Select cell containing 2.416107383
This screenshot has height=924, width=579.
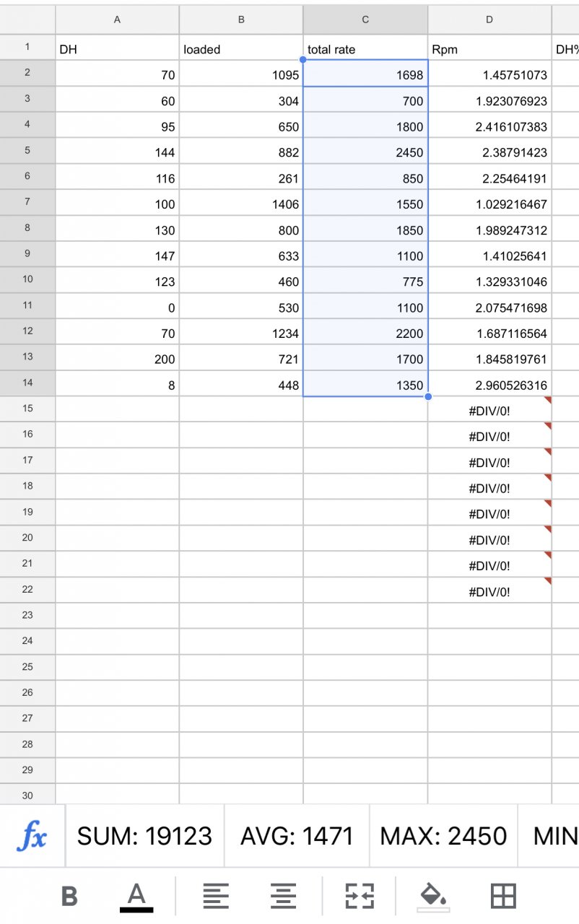[489, 126]
